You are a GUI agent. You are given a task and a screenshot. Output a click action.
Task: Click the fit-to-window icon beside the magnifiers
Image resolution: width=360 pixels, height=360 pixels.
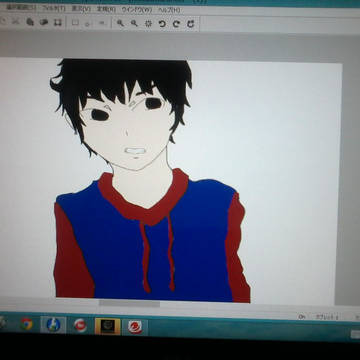(148, 24)
